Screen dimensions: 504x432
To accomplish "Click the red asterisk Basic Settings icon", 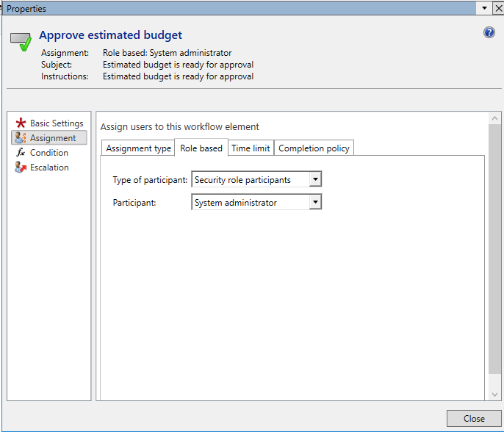I will pyautogui.click(x=21, y=123).
